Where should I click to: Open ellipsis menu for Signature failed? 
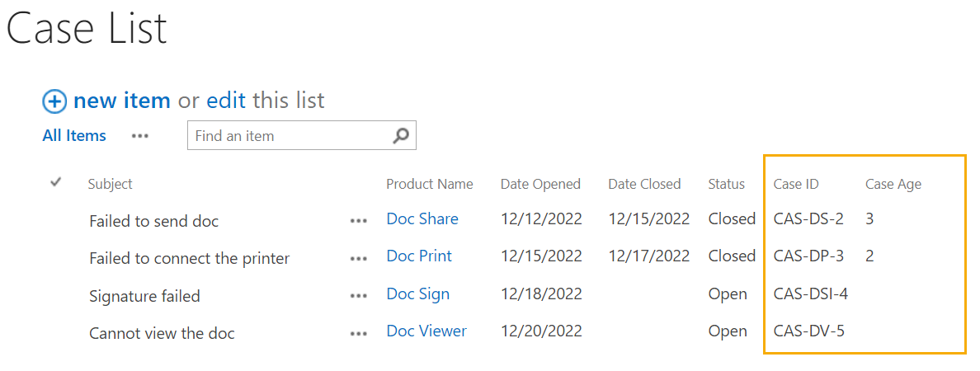[x=359, y=296]
